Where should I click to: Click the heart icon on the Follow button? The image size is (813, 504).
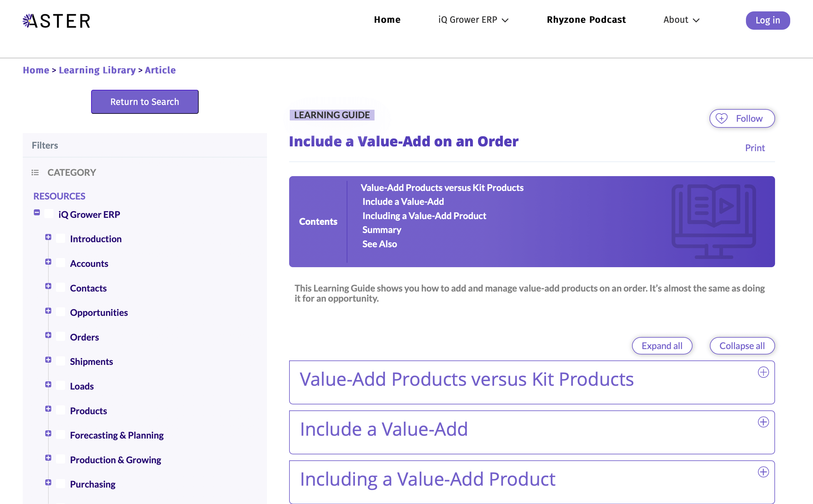tap(721, 118)
